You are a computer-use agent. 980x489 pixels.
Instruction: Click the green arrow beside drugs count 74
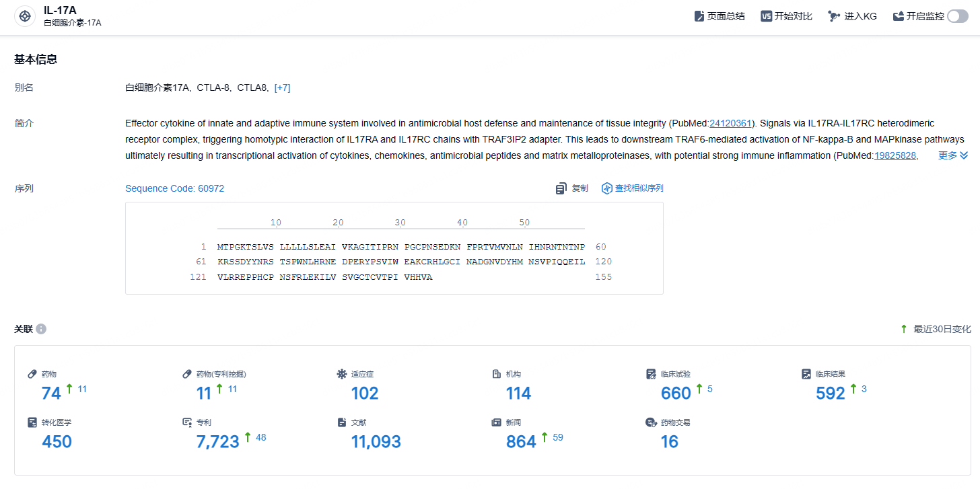point(69,389)
